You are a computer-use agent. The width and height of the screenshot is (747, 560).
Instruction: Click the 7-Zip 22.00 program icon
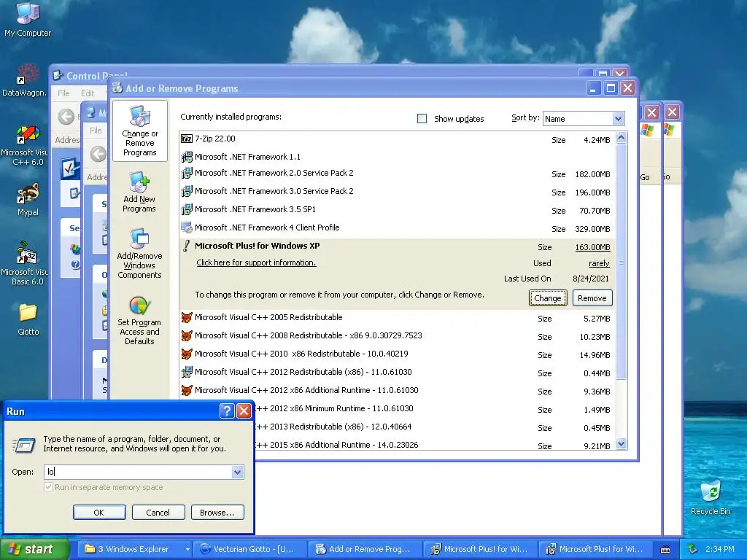click(x=187, y=139)
